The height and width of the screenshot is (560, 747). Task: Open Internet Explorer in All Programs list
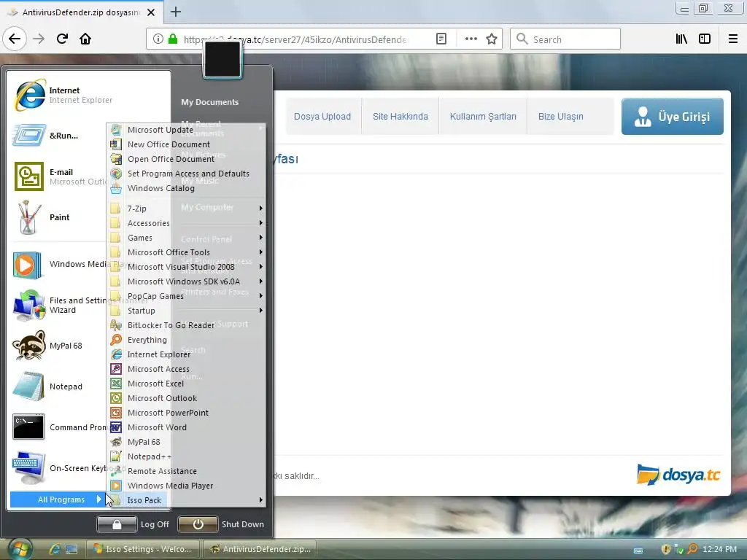point(186,355)
